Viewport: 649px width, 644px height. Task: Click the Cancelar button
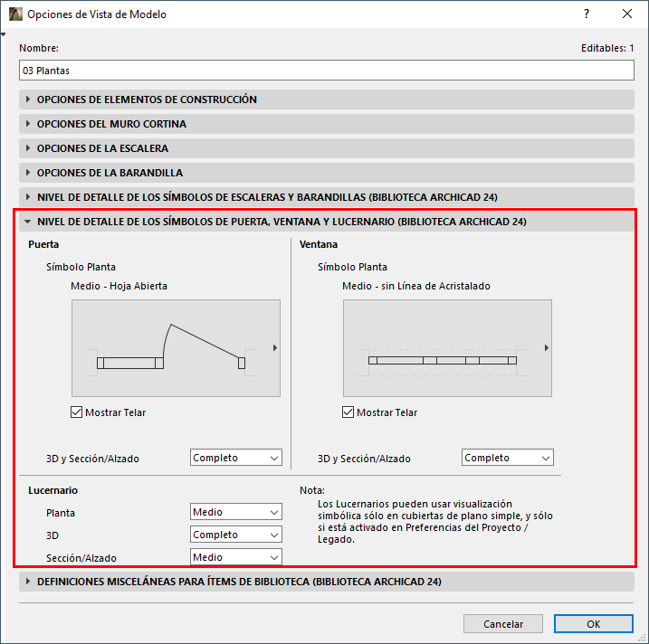(x=503, y=624)
